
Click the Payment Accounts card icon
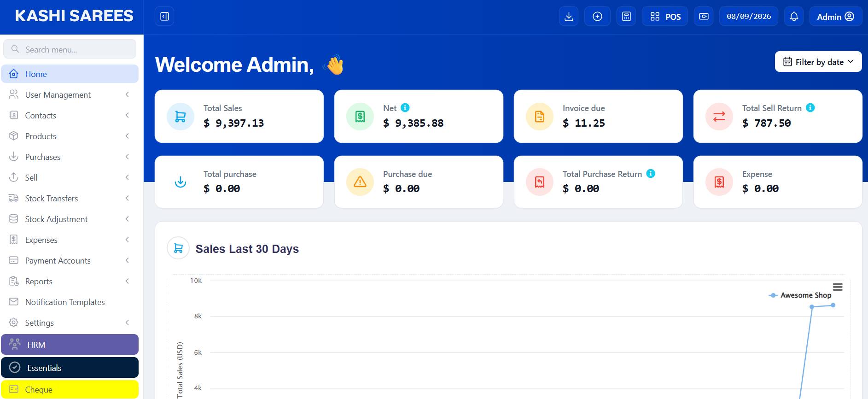point(14,260)
